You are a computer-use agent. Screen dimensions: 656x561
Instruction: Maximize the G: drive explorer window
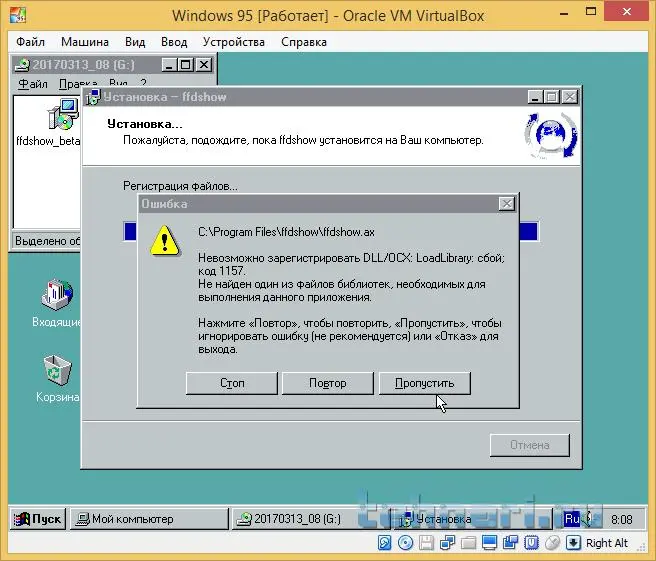coord(185,65)
